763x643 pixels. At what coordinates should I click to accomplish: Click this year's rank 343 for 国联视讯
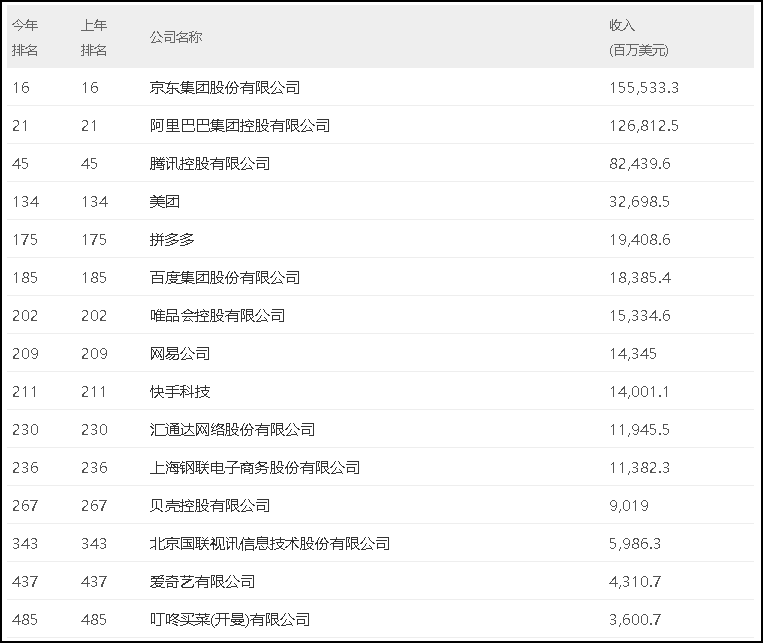25,543
